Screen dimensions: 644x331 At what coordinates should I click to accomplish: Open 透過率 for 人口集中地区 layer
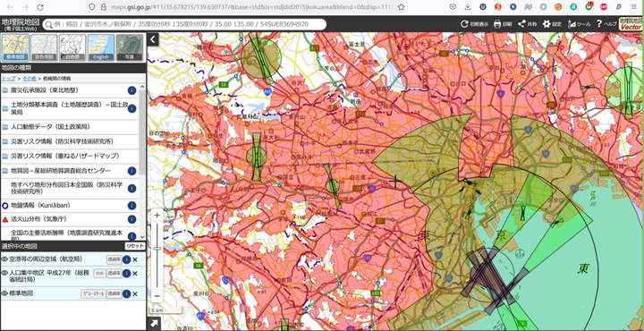coord(114,274)
